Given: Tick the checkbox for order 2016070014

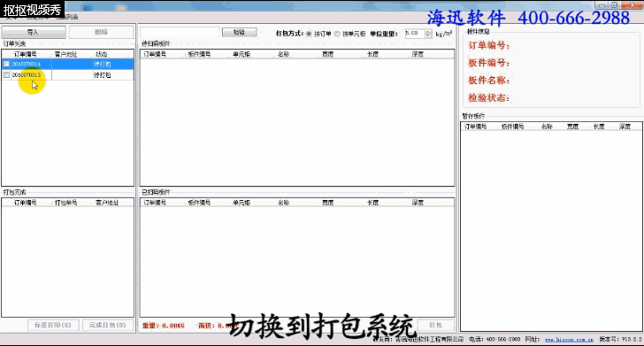Looking at the screenshot, I should click(6, 64).
